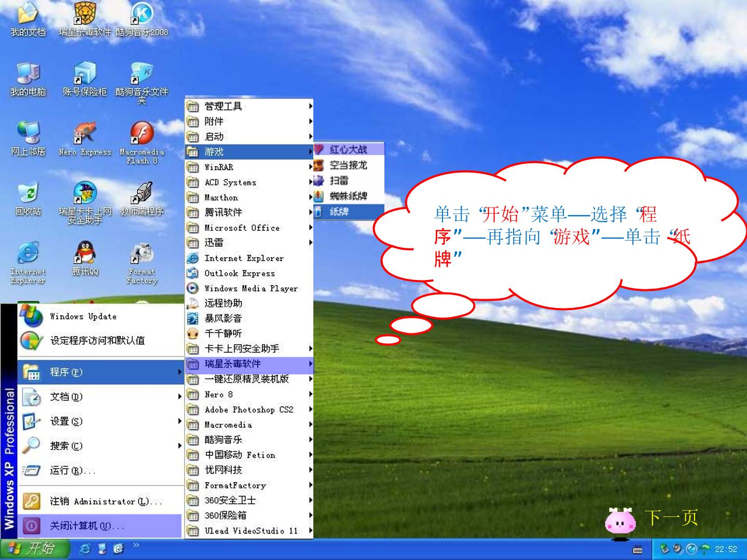Click the 下一页 next page link
Image resolution: width=747 pixels, height=560 pixels.
coord(671,517)
